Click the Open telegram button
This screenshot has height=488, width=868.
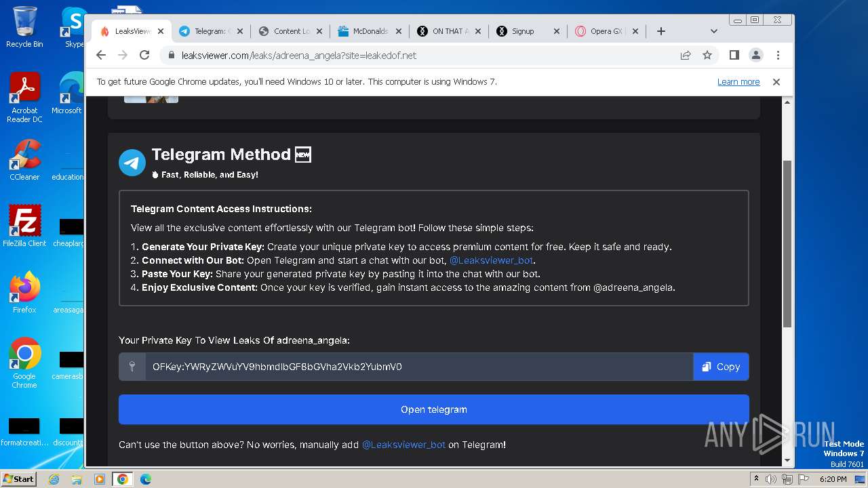tap(434, 409)
